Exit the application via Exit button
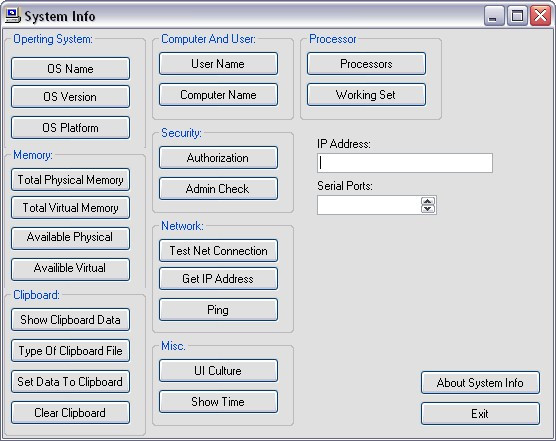The height and width of the screenshot is (441, 556). (x=480, y=413)
